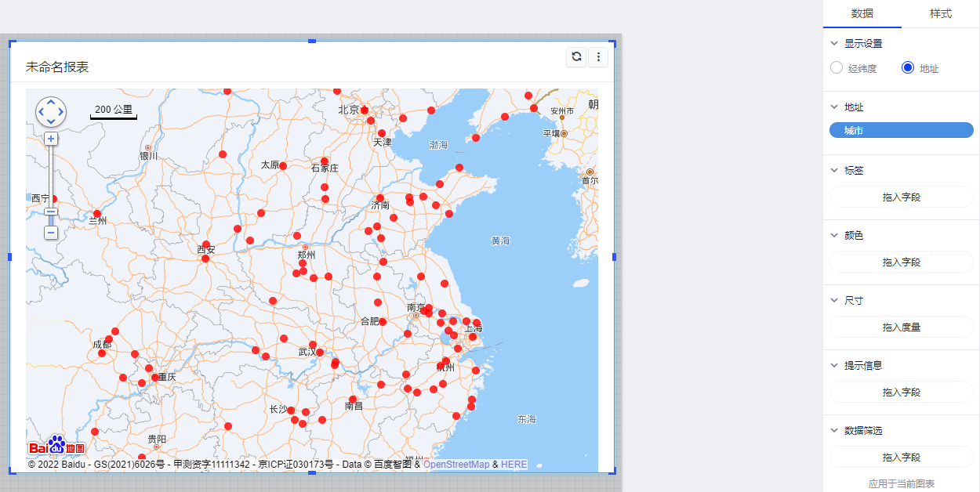Select the 地址 radio button
Image resolution: width=980 pixels, height=492 pixels.
tap(908, 68)
